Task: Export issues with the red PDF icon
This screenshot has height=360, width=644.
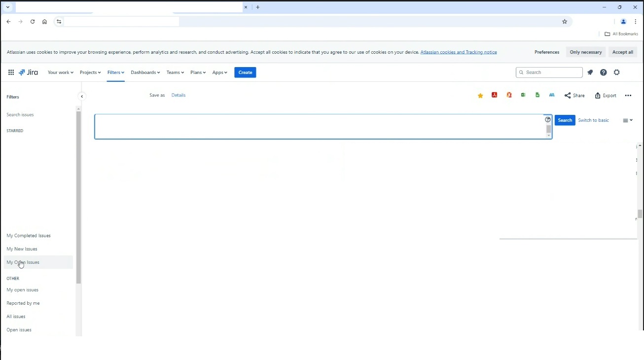Action: click(x=494, y=95)
